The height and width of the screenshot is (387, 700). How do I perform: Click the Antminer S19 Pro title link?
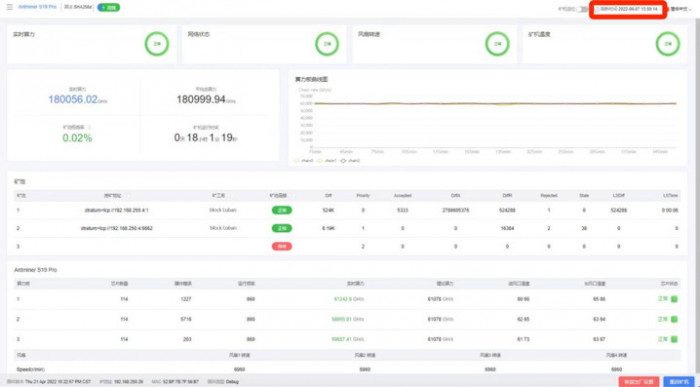[x=37, y=7]
